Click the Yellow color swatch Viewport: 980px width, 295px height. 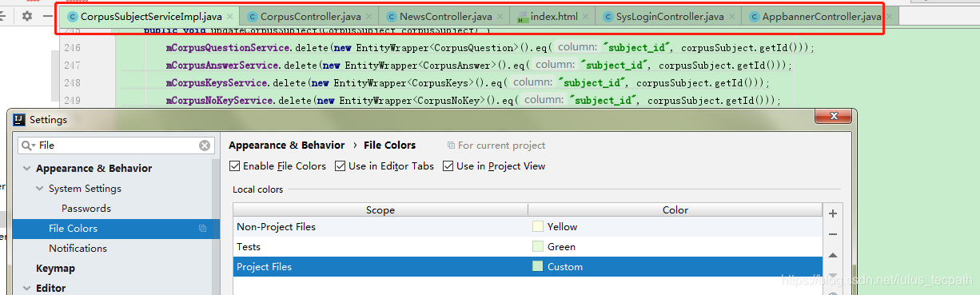538,227
